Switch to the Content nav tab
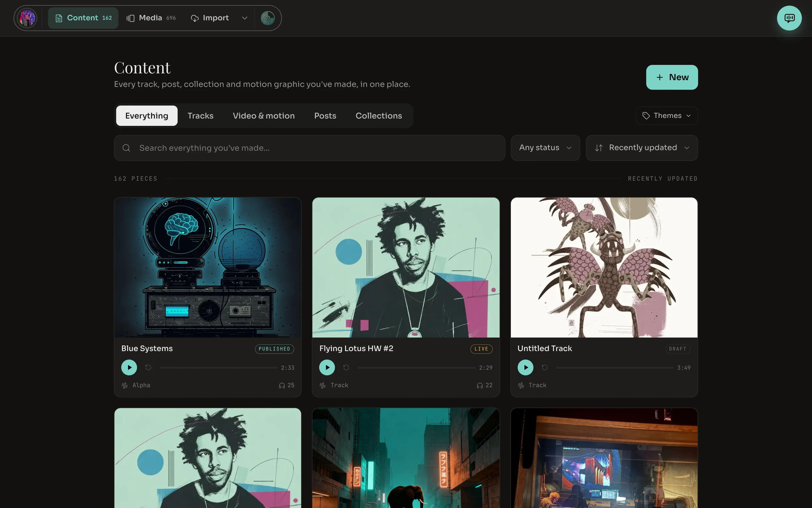Viewport: 812px width, 508px height. [x=83, y=18]
